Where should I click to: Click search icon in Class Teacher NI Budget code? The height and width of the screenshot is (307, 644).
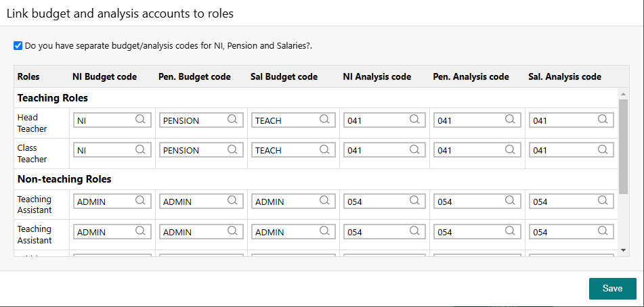[x=140, y=149]
